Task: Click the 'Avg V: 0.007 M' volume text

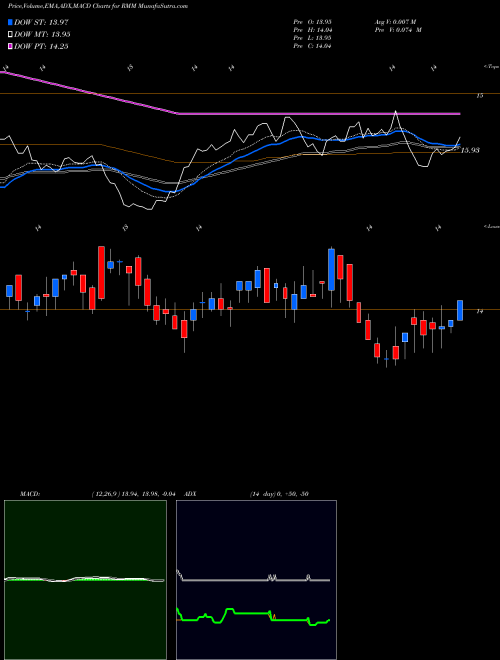Action: click(x=398, y=22)
